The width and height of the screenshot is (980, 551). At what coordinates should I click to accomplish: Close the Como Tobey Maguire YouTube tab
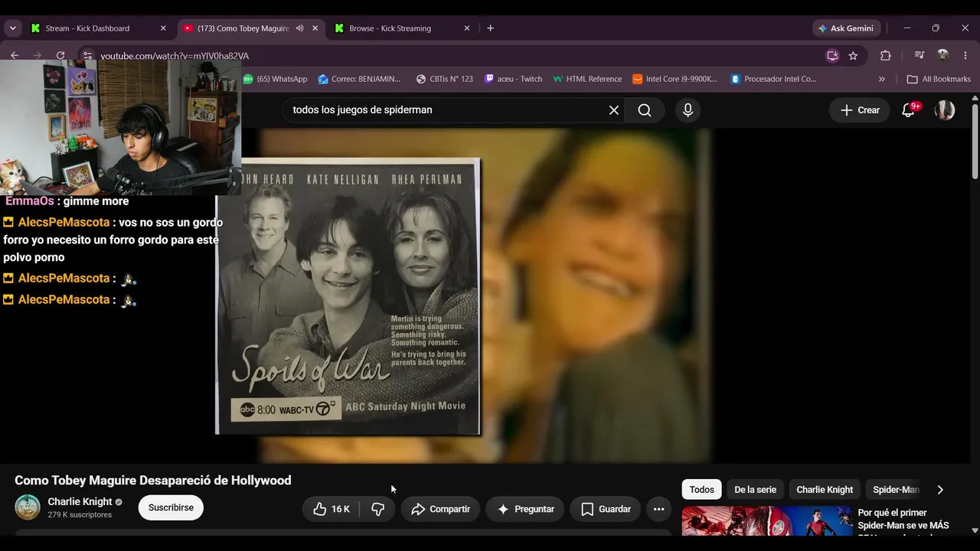tap(315, 28)
